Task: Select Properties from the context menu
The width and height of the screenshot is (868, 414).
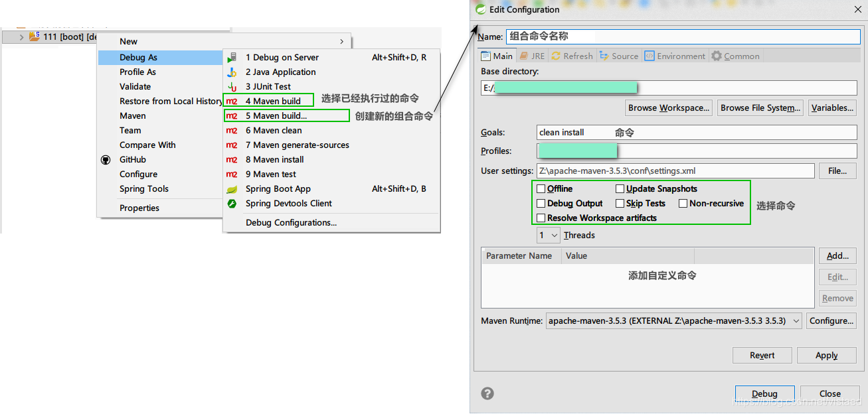Action: [160, 208]
